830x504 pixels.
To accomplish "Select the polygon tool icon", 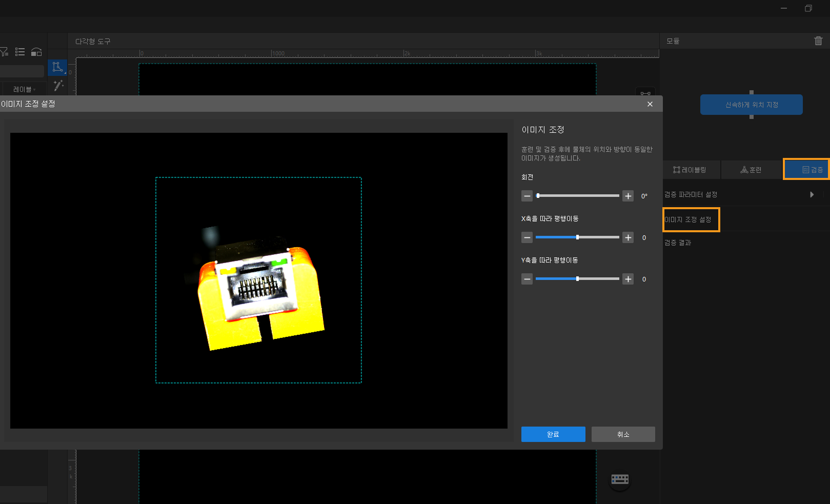I will tap(57, 67).
